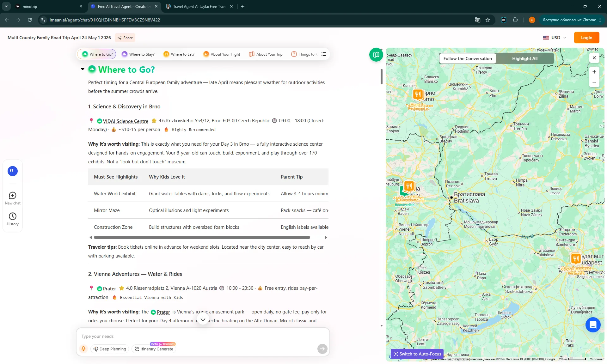Click the table horizontal scrollbar
The image size is (607, 364).
(x=202, y=237)
